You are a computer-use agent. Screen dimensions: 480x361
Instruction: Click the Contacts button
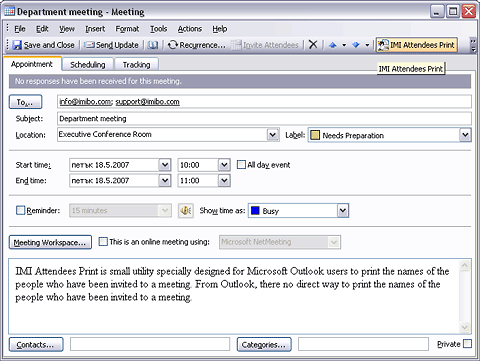36,344
